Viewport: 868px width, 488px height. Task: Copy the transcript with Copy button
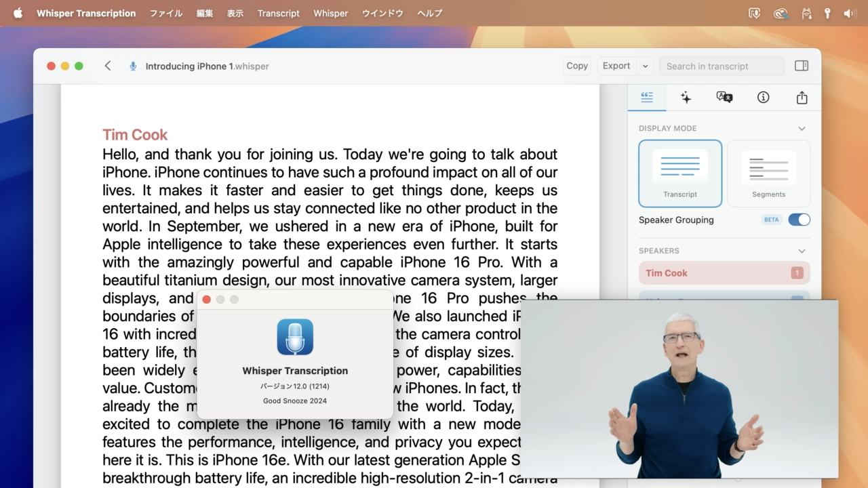pos(577,66)
